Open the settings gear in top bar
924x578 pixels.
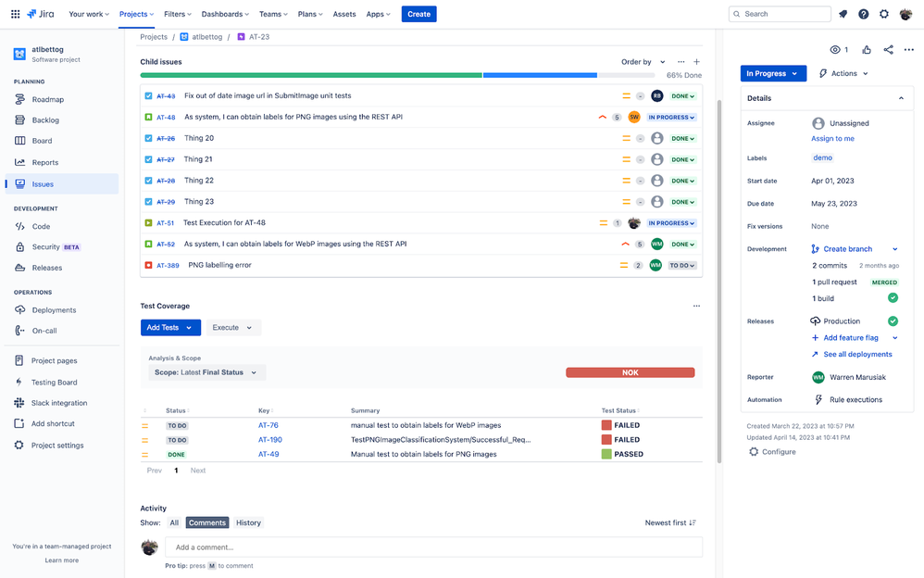884,14
